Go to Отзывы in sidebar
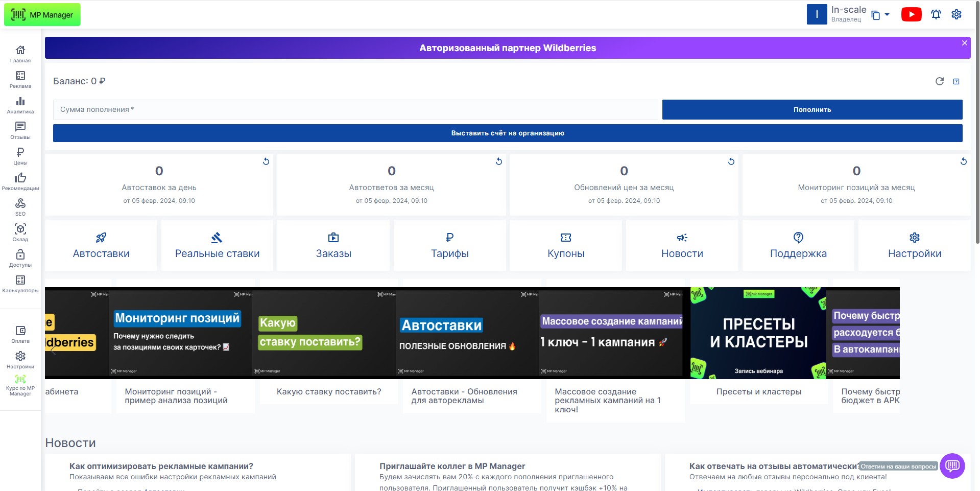980x491 pixels. tap(20, 130)
